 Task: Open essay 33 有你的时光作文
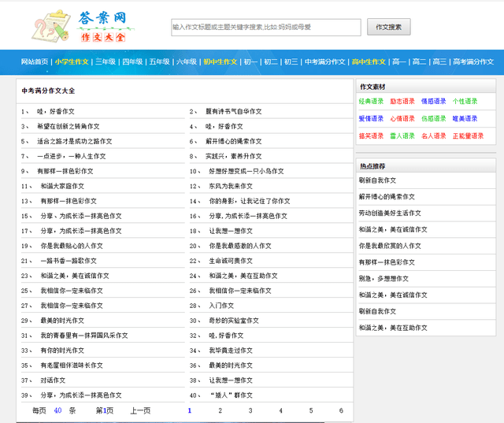(x=62, y=351)
